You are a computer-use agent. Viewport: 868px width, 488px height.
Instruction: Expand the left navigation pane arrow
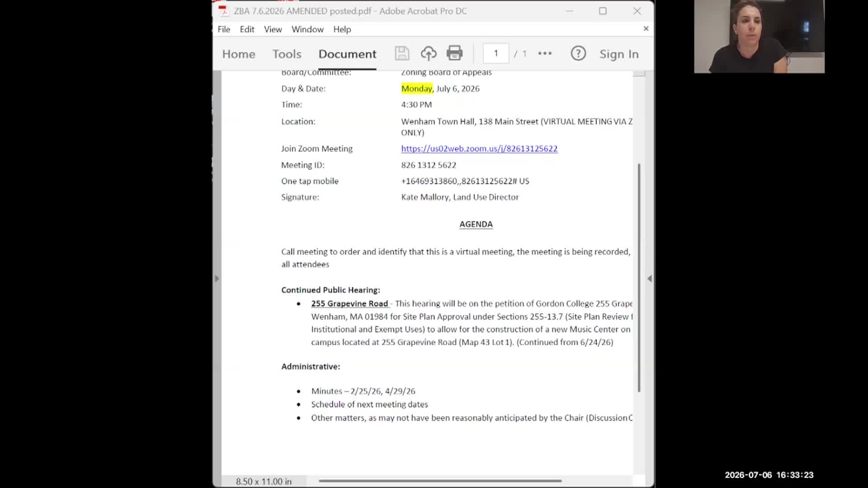click(217, 279)
